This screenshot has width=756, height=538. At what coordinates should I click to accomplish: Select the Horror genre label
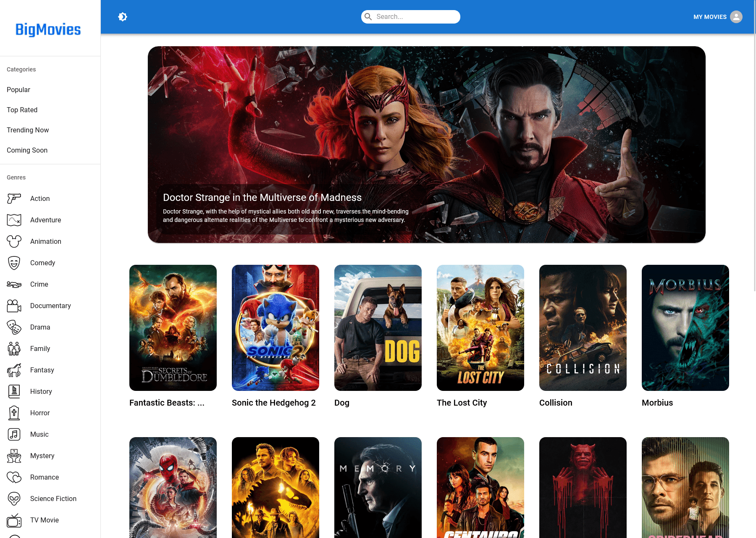[40, 413]
